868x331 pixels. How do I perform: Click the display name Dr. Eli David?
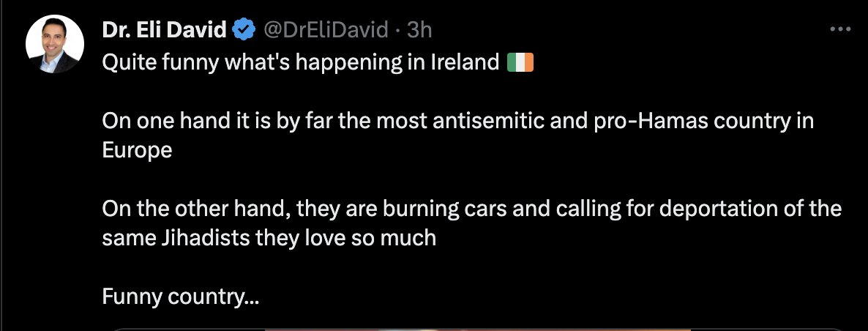[164, 30]
